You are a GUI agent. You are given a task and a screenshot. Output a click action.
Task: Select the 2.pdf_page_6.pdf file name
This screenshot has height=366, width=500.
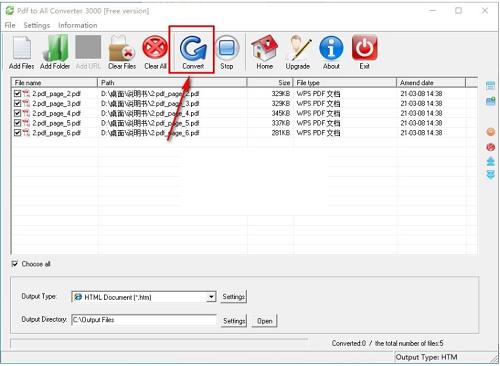tap(56, 133)
